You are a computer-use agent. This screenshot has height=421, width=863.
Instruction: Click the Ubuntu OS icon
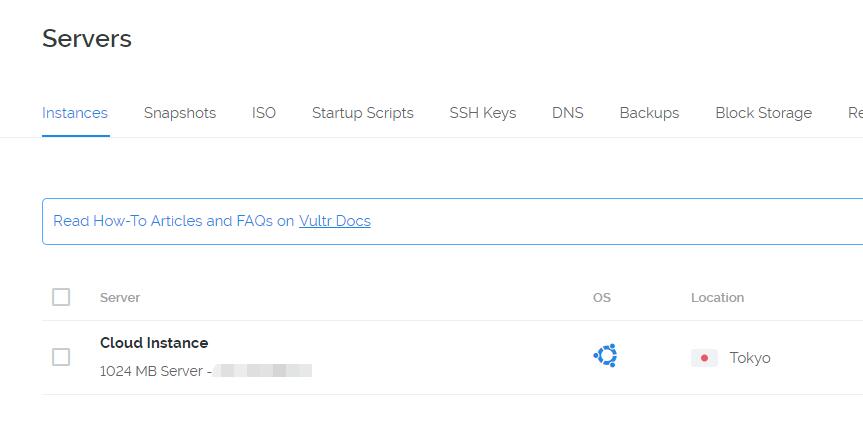coord(605,356)
